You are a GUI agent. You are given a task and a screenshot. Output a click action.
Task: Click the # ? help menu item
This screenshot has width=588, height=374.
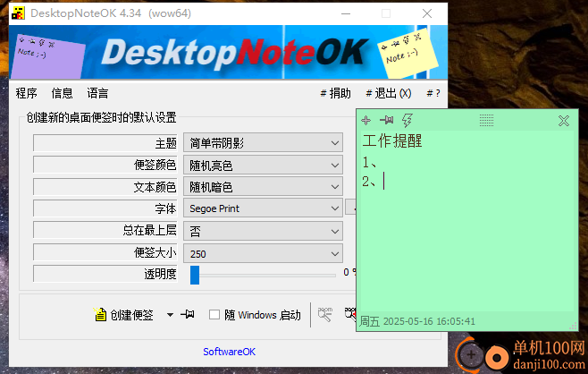433,93
